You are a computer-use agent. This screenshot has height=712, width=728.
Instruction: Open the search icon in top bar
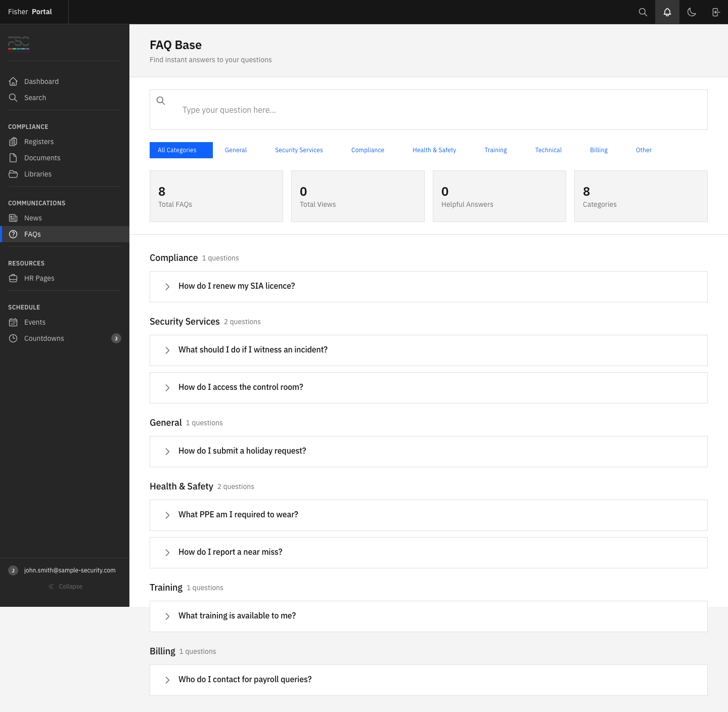tap(643, 12)
